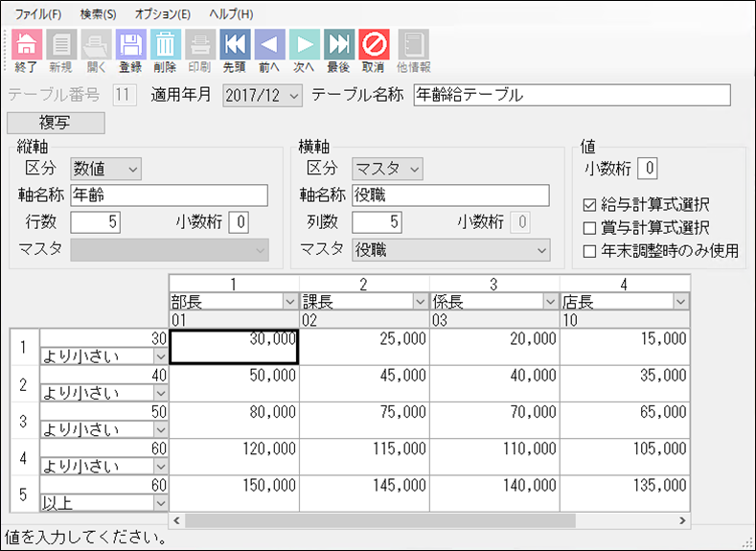
Task: Click the 複写 (copy) button
Action: (x=56, y=123)
